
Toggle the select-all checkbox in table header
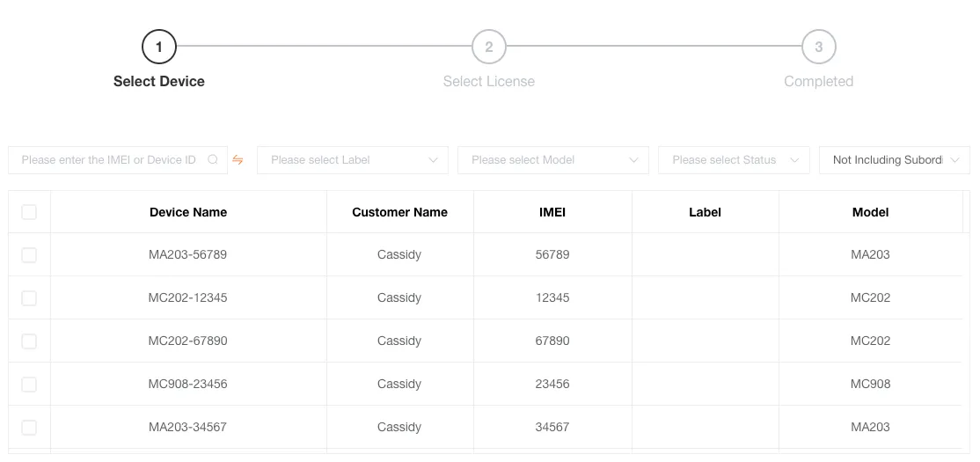click(x=29, y=212)
